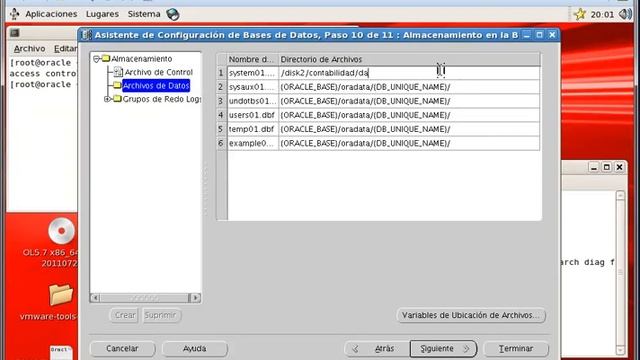Screen dimensions: 640x360
Task: Select Grupos de Redo Log tree item
Action: pos(162,99)
